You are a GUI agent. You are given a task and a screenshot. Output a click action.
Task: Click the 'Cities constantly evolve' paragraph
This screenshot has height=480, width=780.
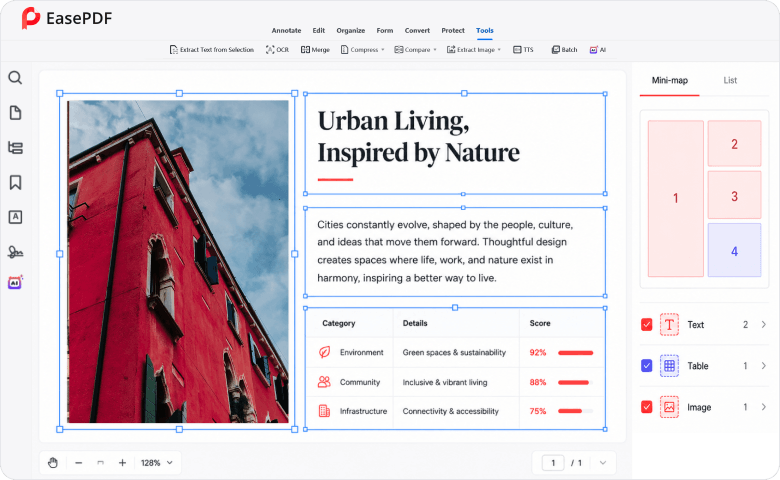(x=445, y=251)
